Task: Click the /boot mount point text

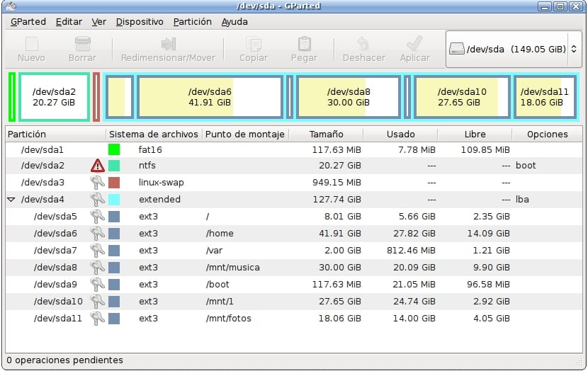Action: coord(217,285)
